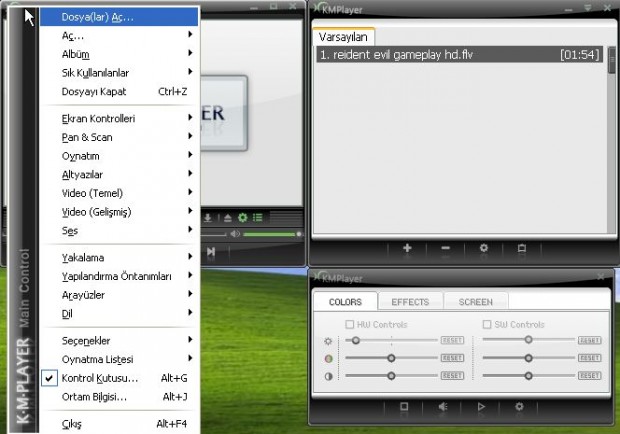
Task: Select the Varsayılan playlist tab
Action: [x=343, y=37]
